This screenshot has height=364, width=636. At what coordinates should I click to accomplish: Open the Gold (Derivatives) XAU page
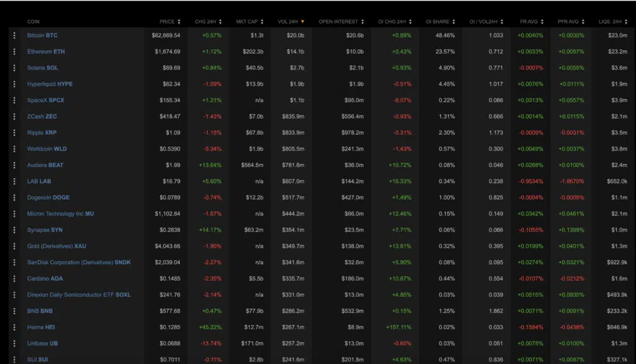[57, 247]
